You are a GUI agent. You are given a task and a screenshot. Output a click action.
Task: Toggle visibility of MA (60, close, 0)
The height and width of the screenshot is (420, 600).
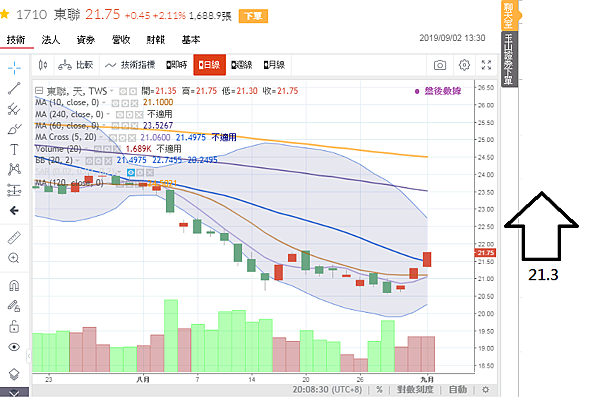pyautogui.click(x=115, y=126)
